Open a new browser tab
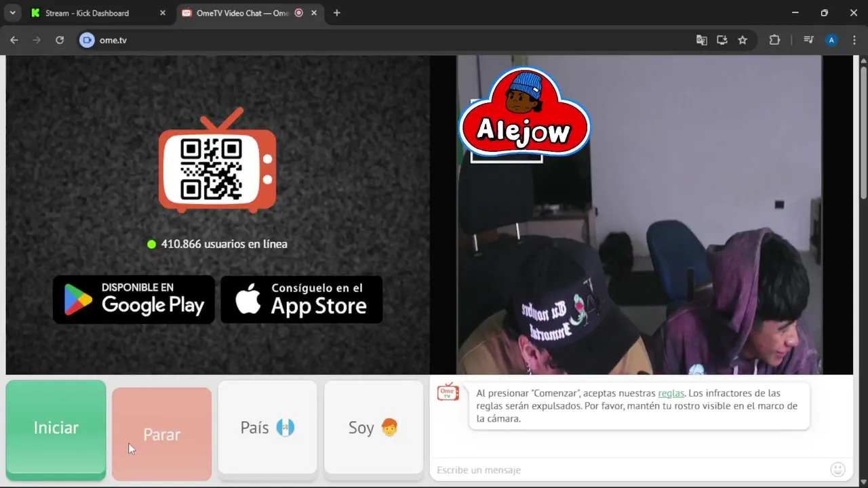The height and width of the screenshot is (488, 868). click(337, 13)
